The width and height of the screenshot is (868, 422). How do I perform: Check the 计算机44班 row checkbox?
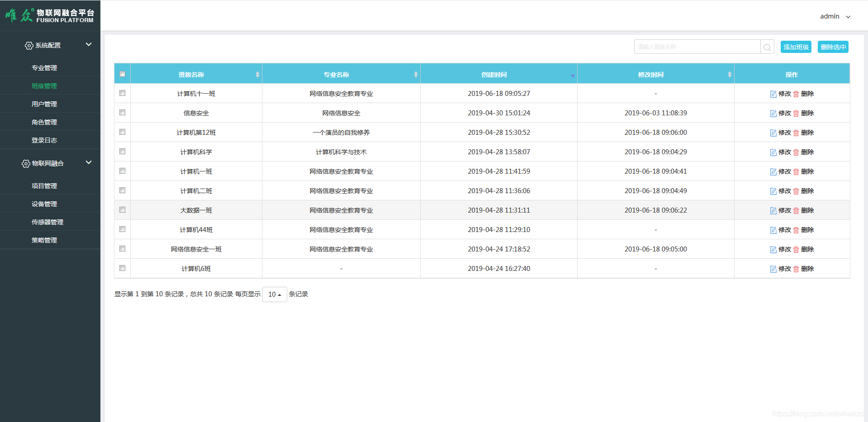coord(122,229)
